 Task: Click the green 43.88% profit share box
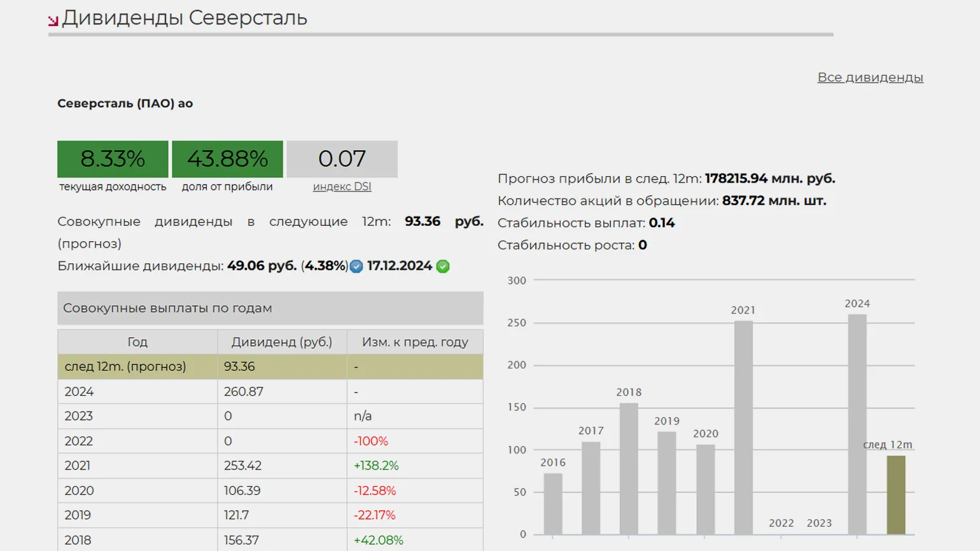227,159
